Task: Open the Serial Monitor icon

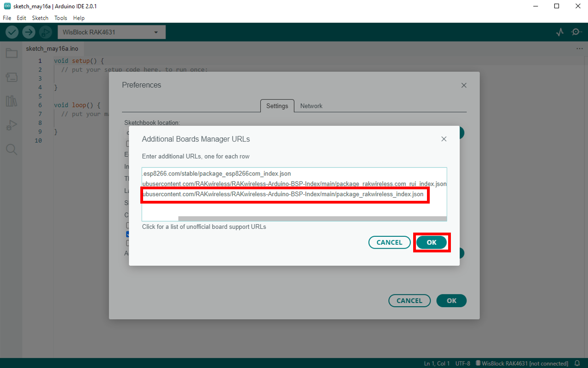Action: 576,32
